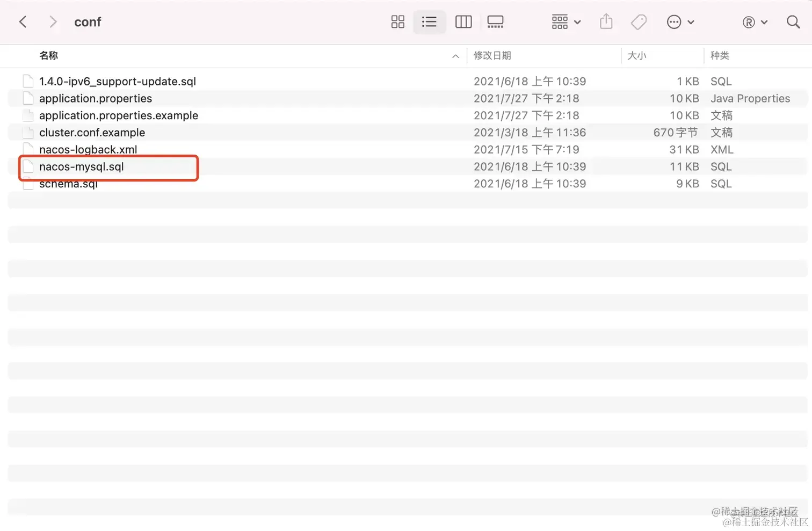
Task: Click file icon of nacos-mysql.sql
Action: pos(28,166)
